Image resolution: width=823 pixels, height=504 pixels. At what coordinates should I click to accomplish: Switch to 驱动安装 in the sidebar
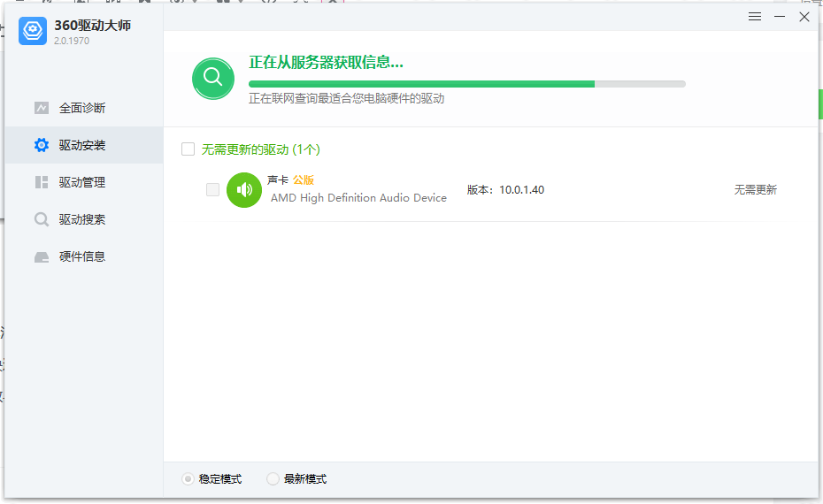pyautogui.click(x=84, y=145)
